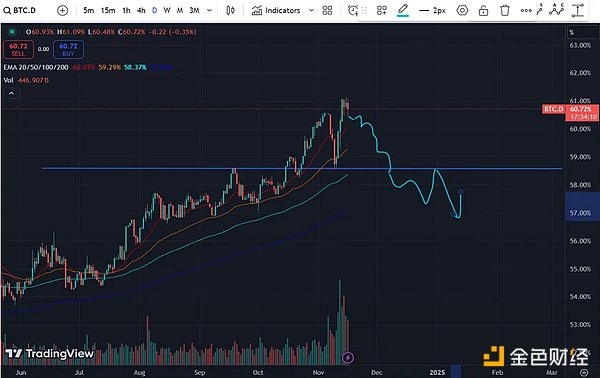
Task: Toggle the lock on the drawing
Action: [x=483, y=10]
